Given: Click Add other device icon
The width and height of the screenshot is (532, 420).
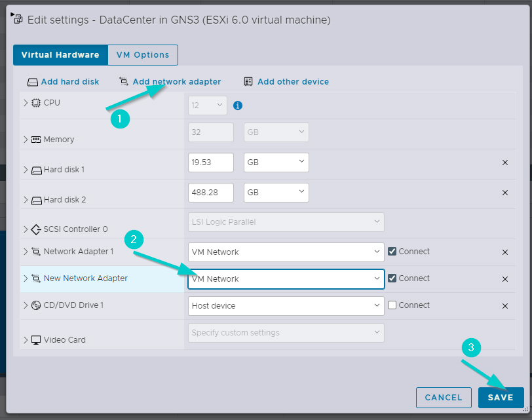Looking at the screenshot, I should click(x=248, y=82).
